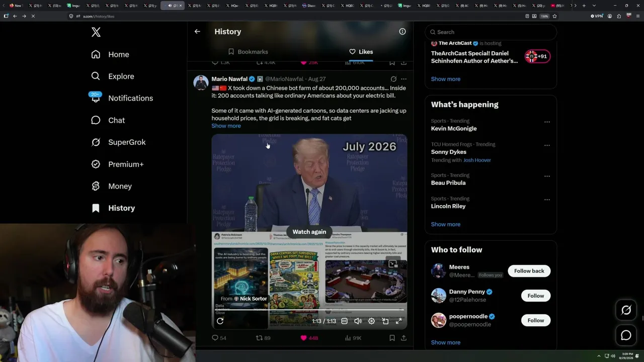Screen dimensions: 644x362
Task: View analytics for the post with 91K views
Action: 353,338
